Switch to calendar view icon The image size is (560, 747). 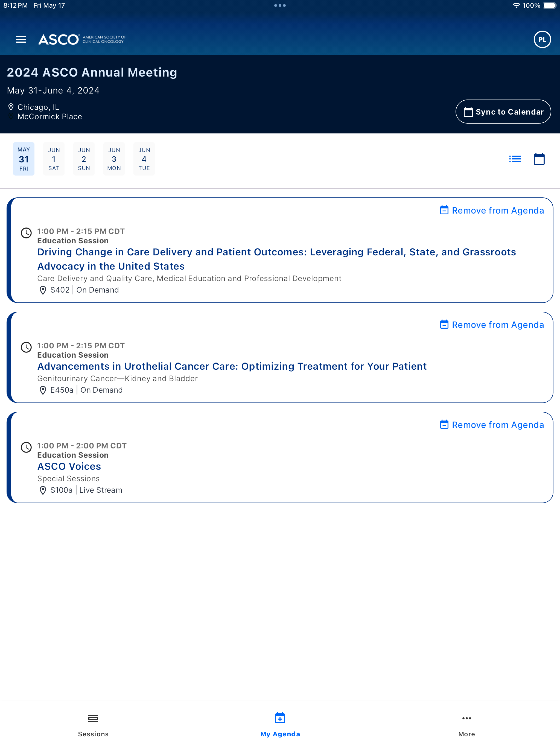coord(539,159)
